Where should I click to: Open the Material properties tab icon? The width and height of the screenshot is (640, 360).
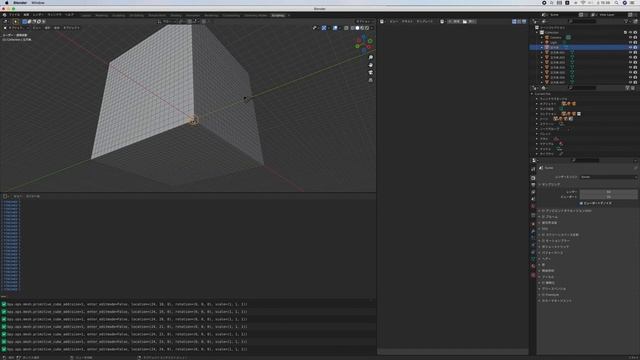pyautogui.click(x=533, y=266)
